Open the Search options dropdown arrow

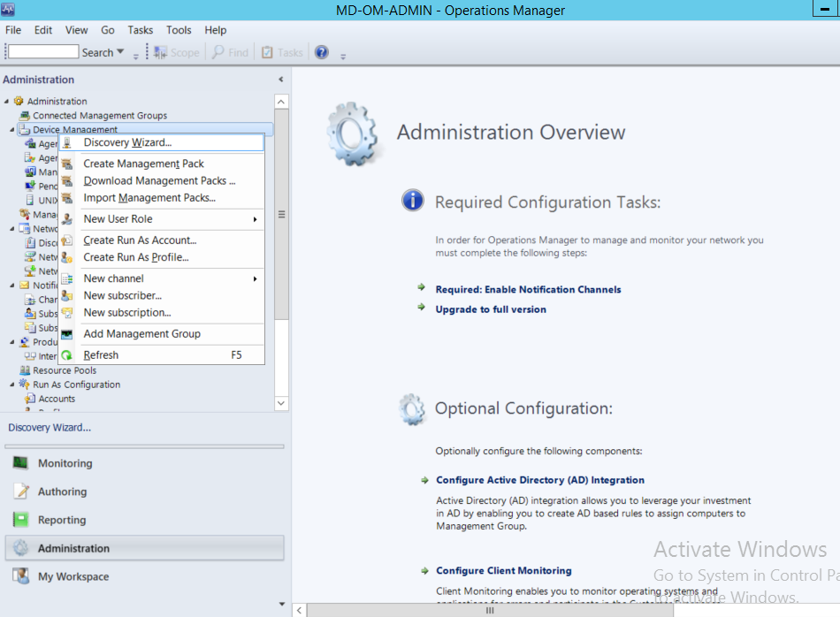[x=118, y=51]
